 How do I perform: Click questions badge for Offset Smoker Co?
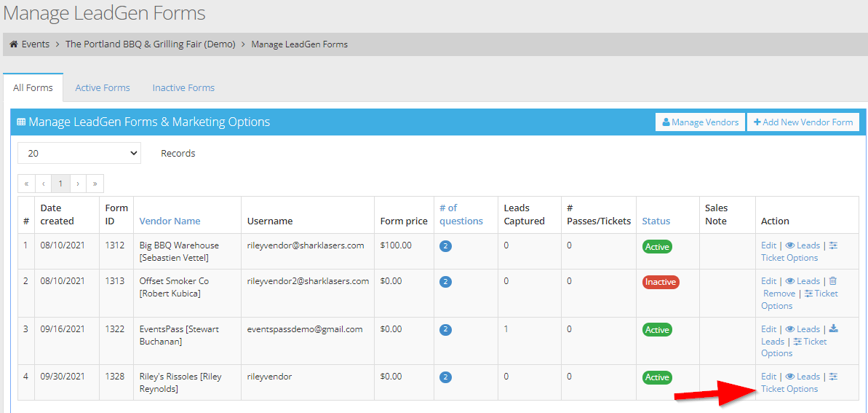[445, 282]
